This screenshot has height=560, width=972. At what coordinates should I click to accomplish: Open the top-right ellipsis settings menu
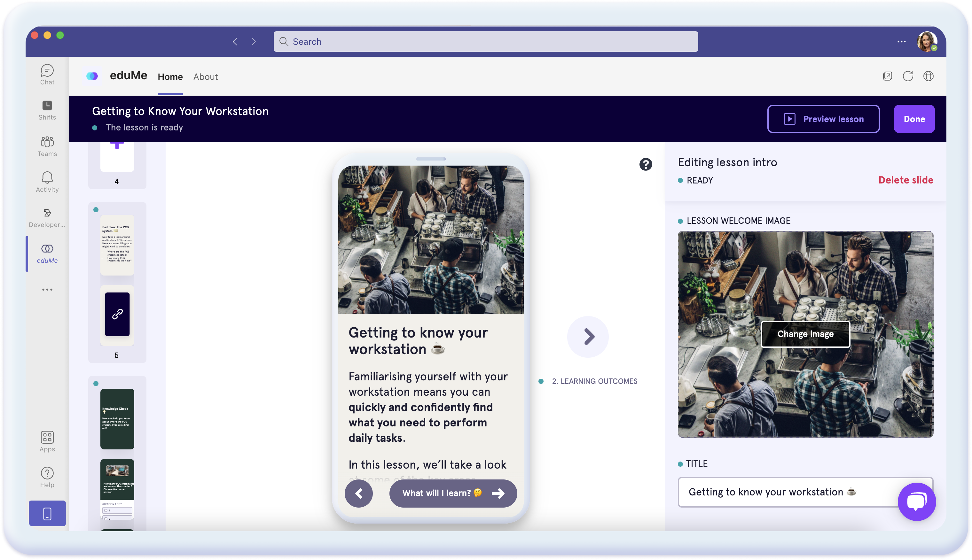pyautogui.click(x=901, y=42)
